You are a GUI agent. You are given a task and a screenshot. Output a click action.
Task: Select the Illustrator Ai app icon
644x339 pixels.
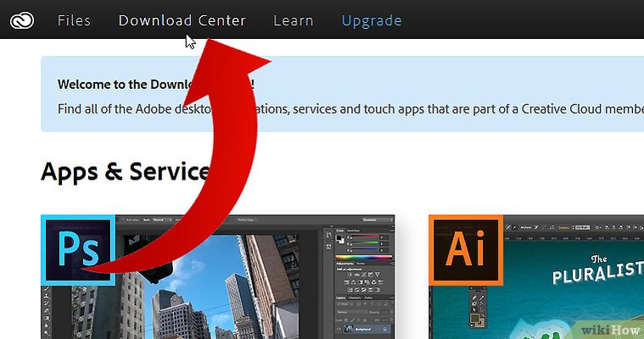pos(466,249)
